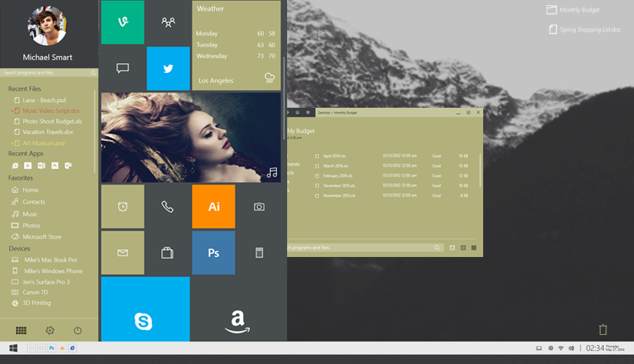Open the Vine tile
634x364 pixels.
click(x=122, y=23)
